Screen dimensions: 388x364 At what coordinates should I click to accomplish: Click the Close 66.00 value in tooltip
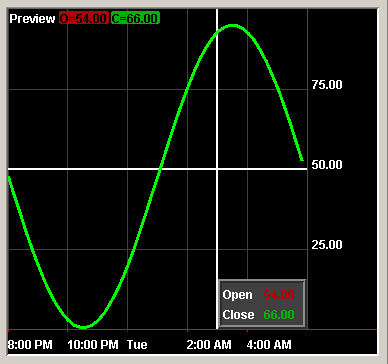[x=279, y=315]
